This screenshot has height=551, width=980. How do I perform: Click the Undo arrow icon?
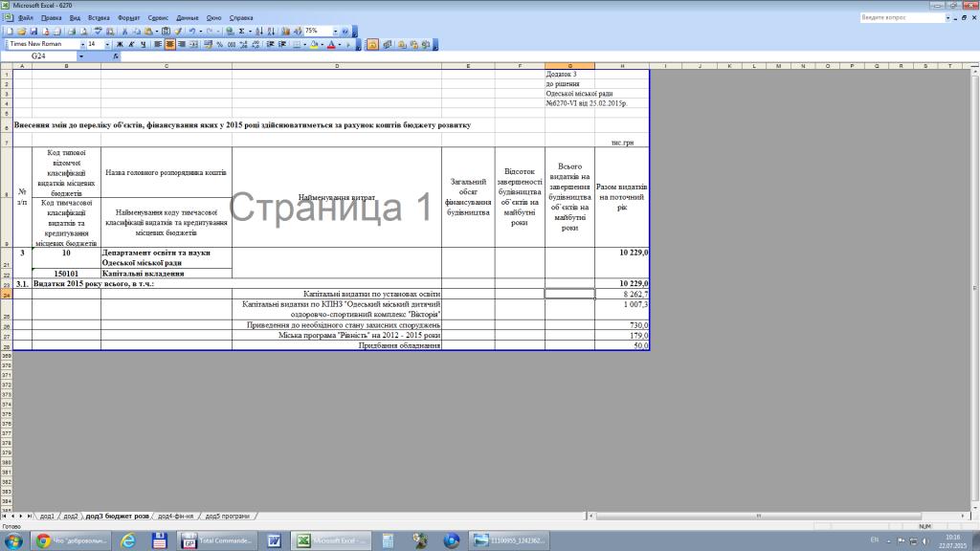(x=191, y=31)
